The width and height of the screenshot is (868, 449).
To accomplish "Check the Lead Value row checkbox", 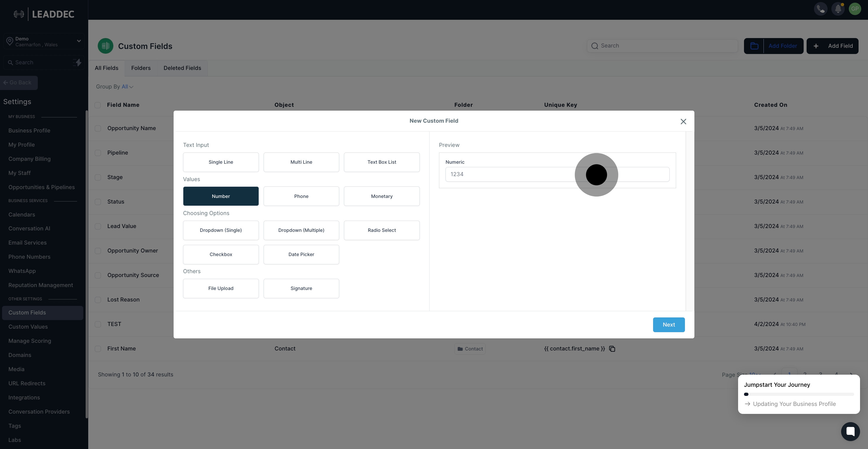I will tap(98, 227).
